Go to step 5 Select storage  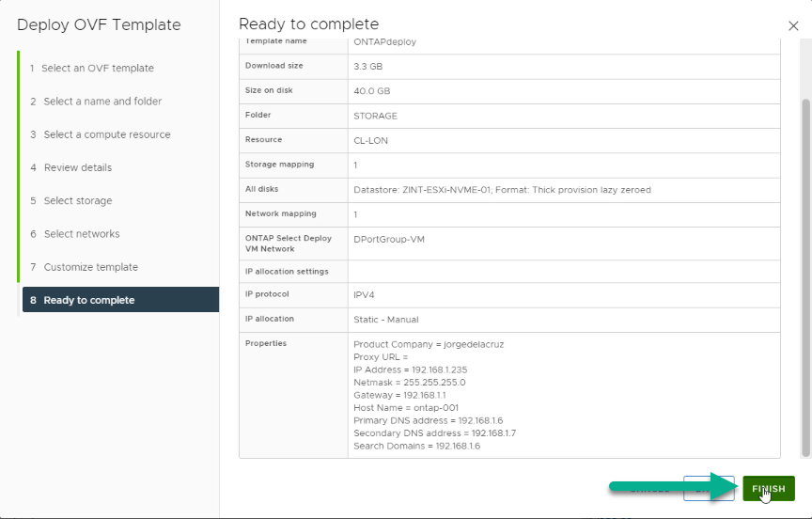[70, 200]
